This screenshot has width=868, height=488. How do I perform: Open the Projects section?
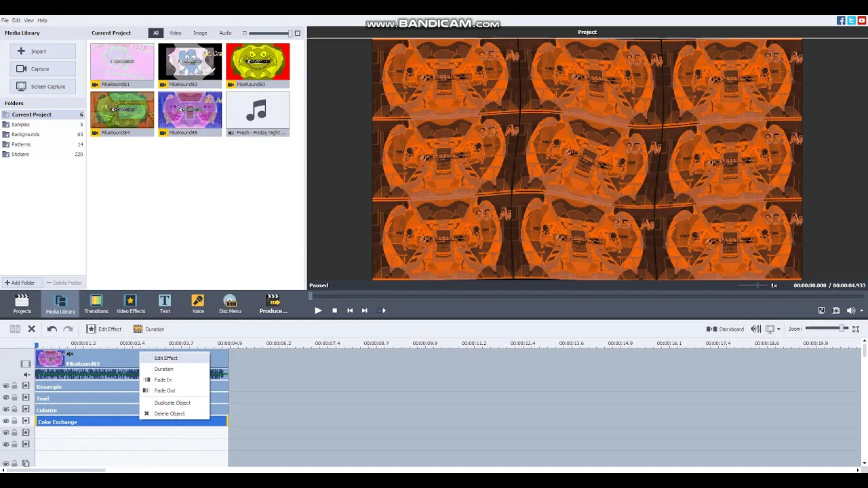point(22,304)
